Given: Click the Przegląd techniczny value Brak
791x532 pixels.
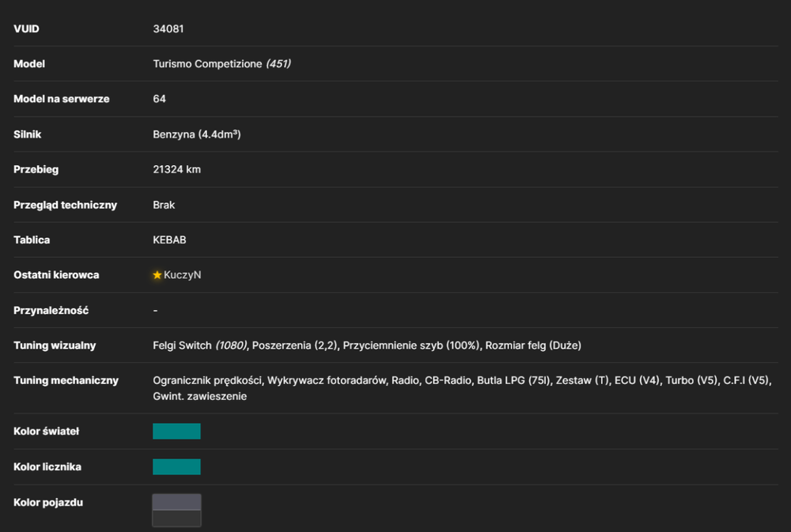Looking at the screenshot, I should pos(164,205).
